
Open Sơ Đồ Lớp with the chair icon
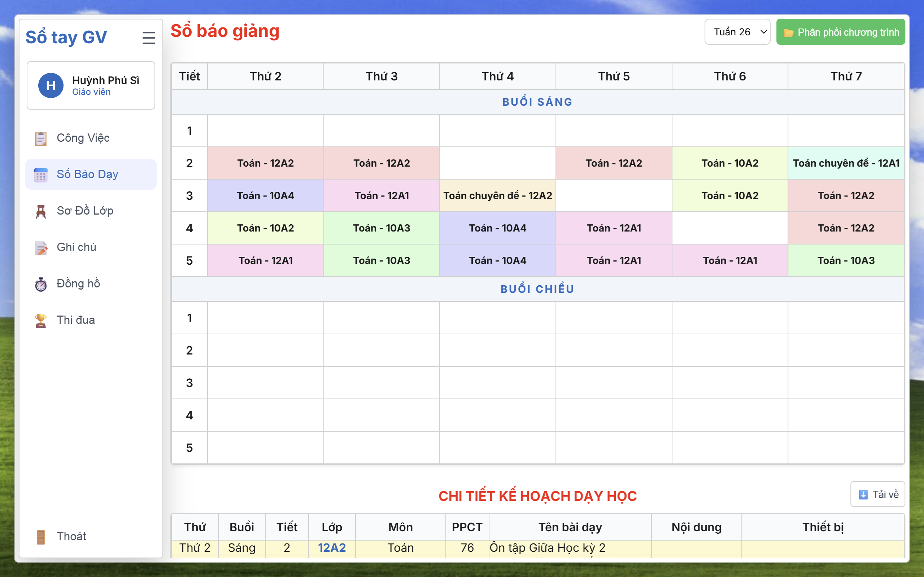tap(41, 211)
